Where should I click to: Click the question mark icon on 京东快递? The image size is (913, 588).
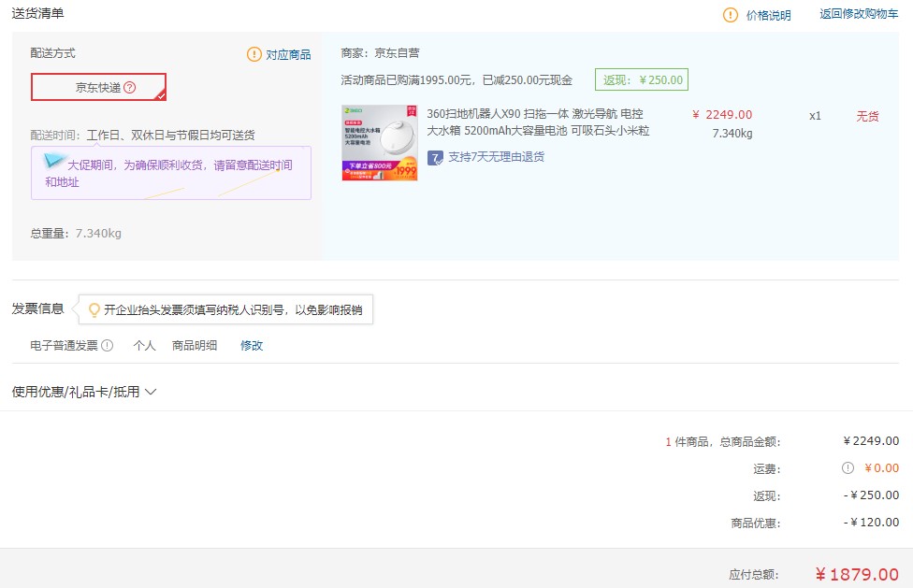click(130, 87)
